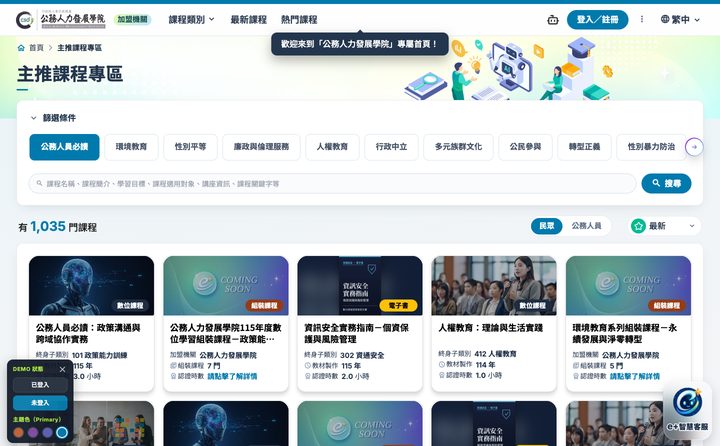Click 首頁 breadcrumb link
The image size is (720, 446).
(x=36, y=48)
